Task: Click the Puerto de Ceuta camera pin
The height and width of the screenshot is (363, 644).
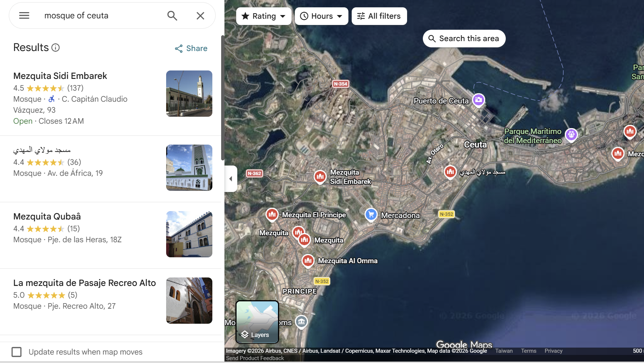Action: click(479, 100)
